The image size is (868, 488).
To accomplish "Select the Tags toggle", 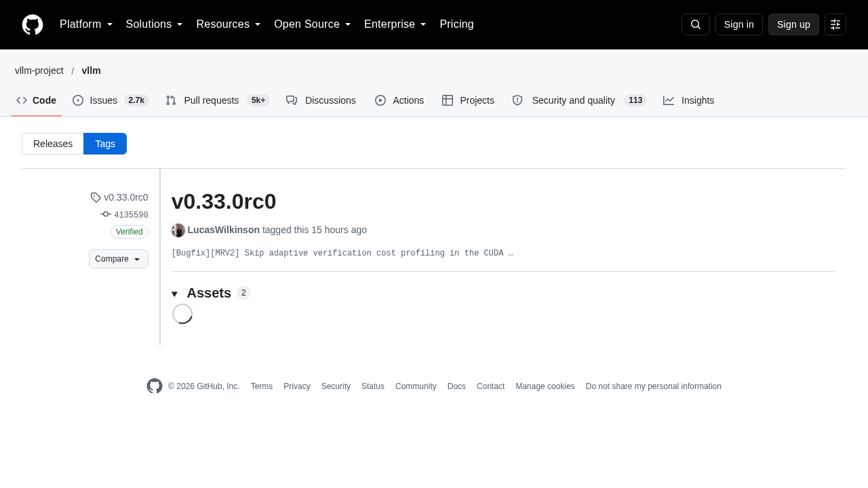I will tap(105, 144).
